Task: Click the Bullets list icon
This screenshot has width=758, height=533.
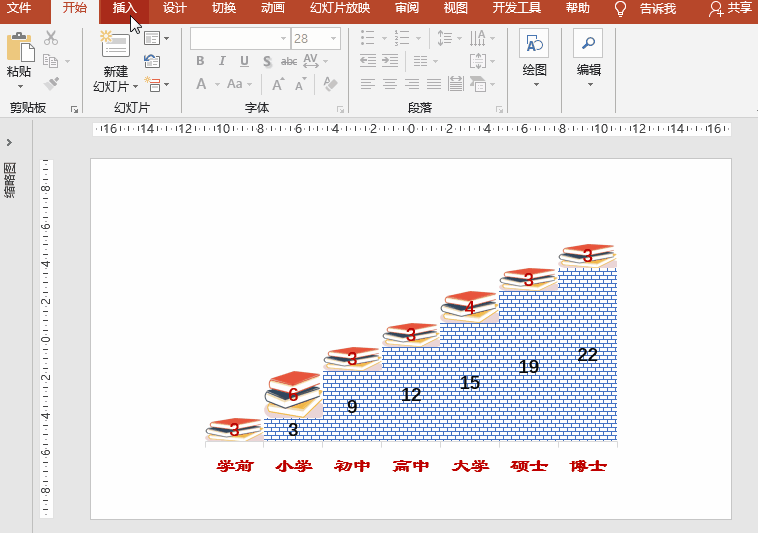Action: [x=368, y=38]
